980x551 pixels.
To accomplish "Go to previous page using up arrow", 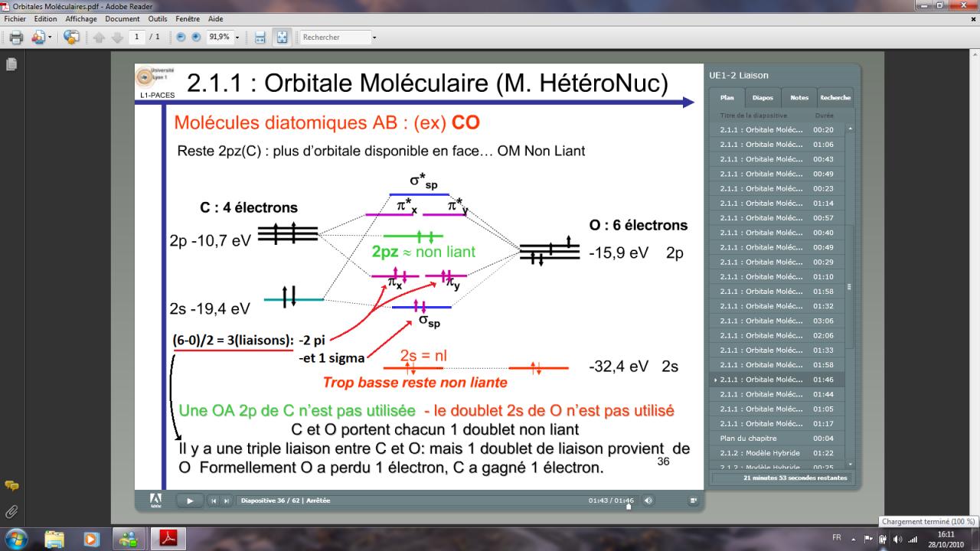I will 100,37.
